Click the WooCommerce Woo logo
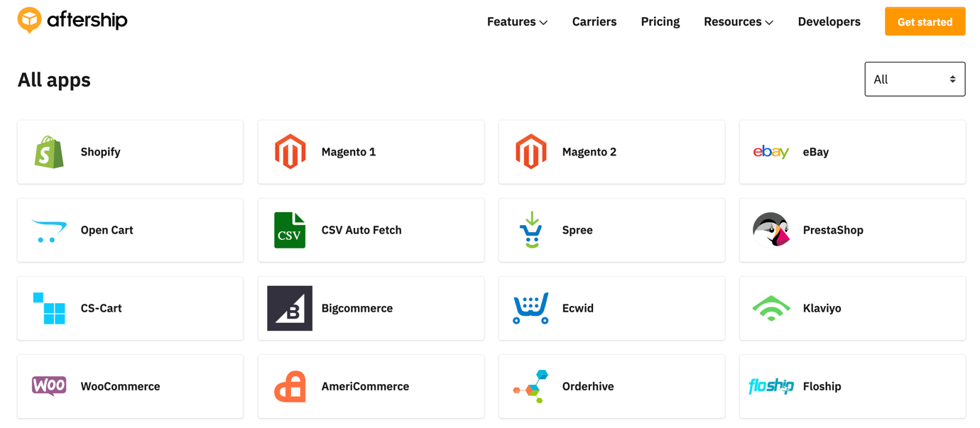The width and height of the screenshot is (980, 428). [x=49, y=386]
